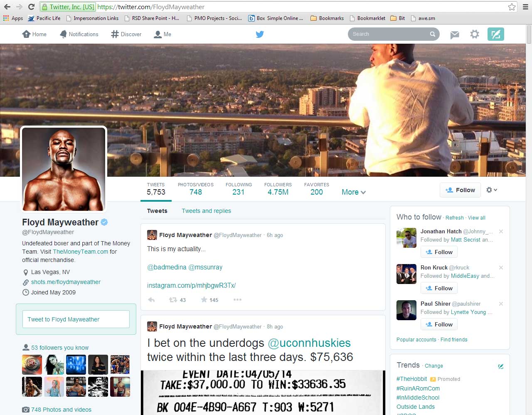The height and width of the screenshot is (415, 532).
Task: Change Trends location link
Action: pos(433,366)
